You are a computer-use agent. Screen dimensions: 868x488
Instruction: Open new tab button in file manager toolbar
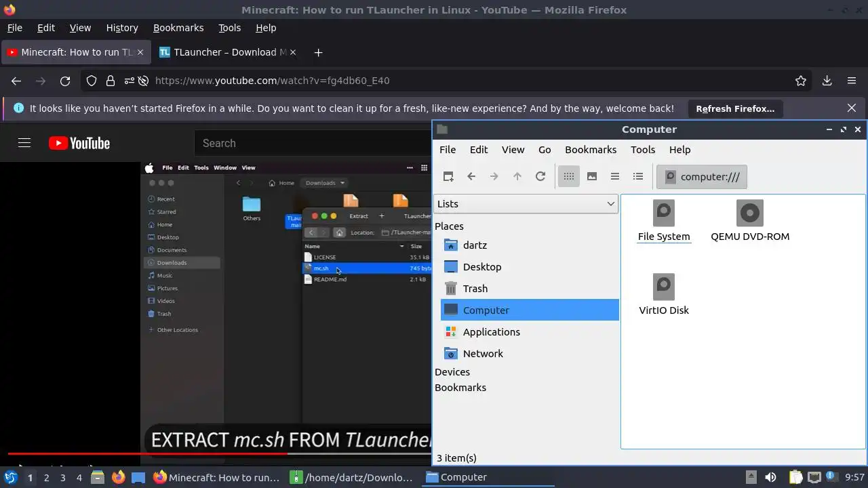pyautogui.click(x=448, y=176)
